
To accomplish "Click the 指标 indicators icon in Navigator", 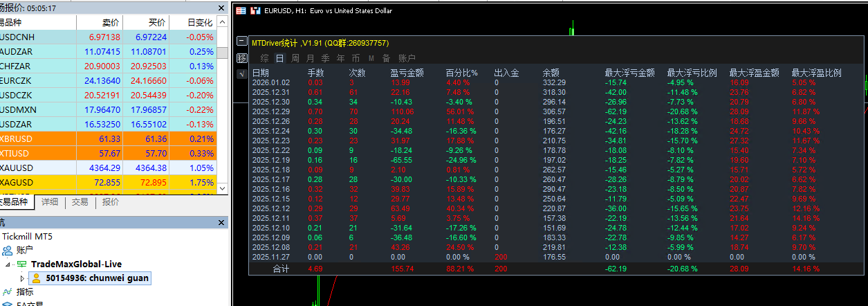I will click(x=7, y=292).
